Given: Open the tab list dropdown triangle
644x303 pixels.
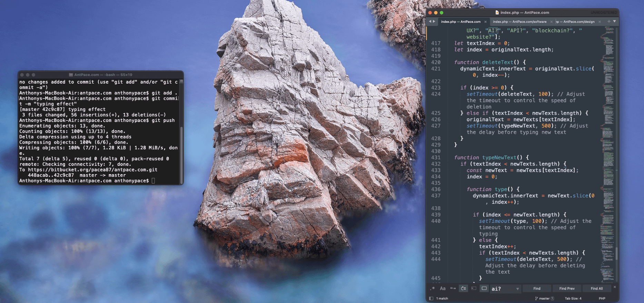Looking at the screenshot, I should 614,21.
